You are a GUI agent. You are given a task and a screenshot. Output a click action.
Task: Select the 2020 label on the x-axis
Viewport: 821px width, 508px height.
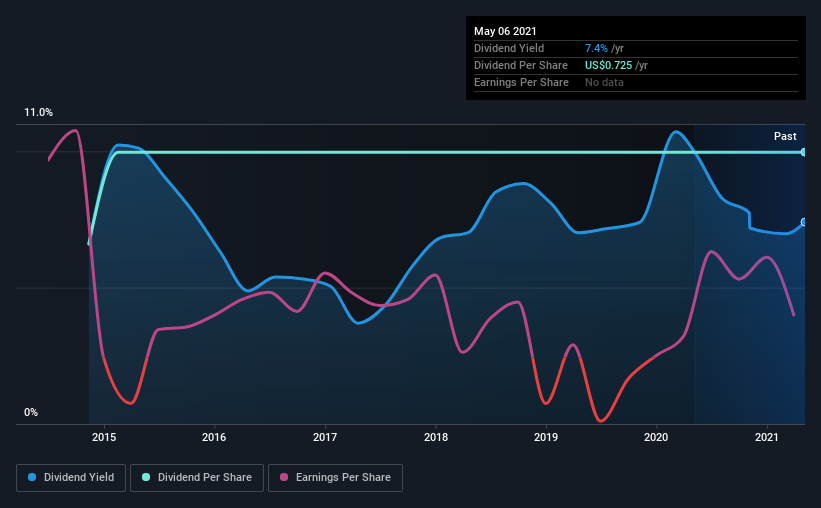tap(656, 437)
